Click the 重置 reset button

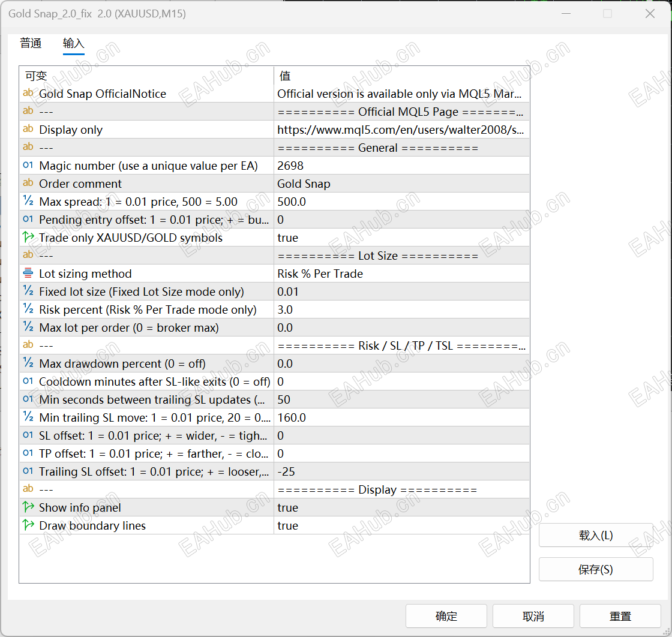620,616
